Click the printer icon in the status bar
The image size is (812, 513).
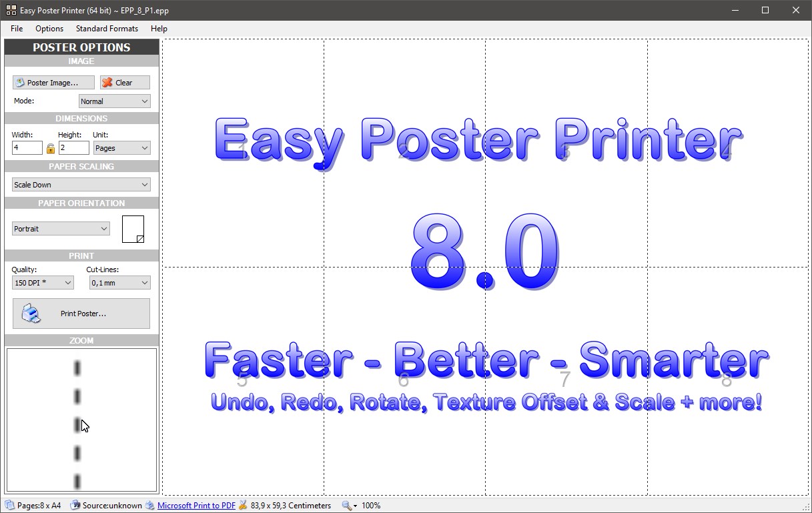(x=150, y=506)
